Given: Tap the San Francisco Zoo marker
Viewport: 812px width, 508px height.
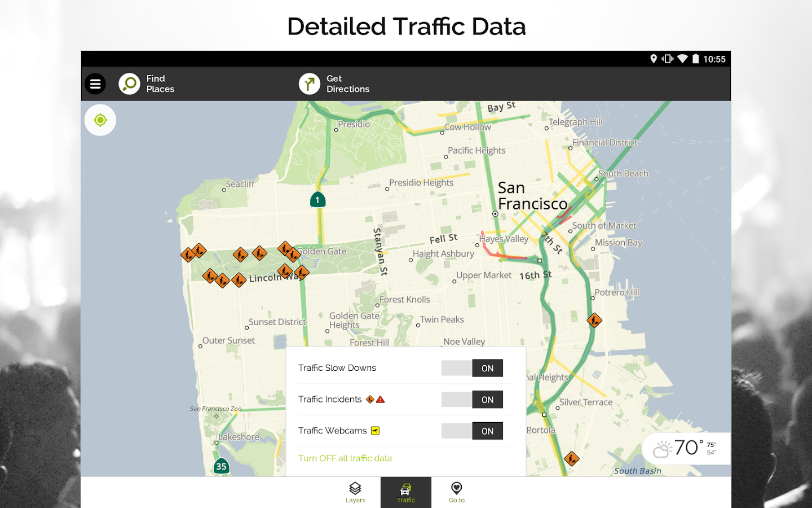Looking at the screenshot, I should coord(217,416).
